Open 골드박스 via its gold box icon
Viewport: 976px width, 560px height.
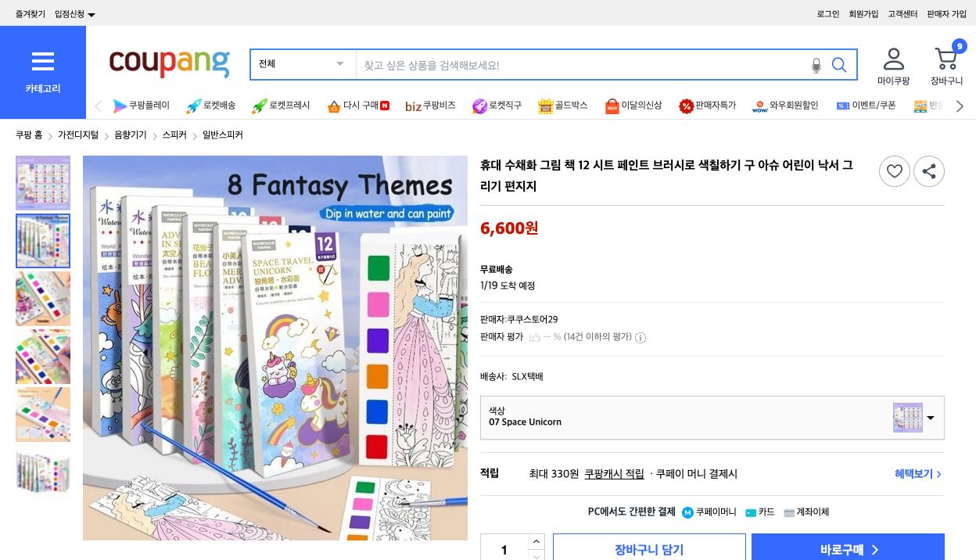pos(545,106)
